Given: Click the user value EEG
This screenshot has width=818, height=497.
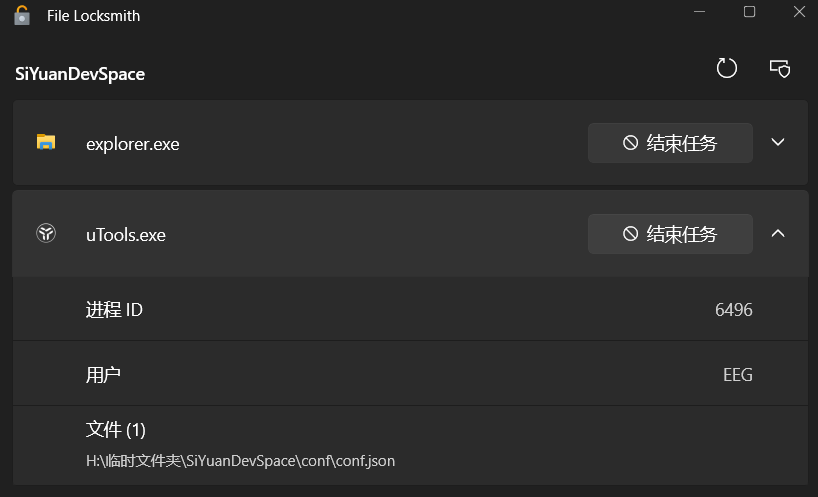Looking at the screenshot, I should click(737, 375).
